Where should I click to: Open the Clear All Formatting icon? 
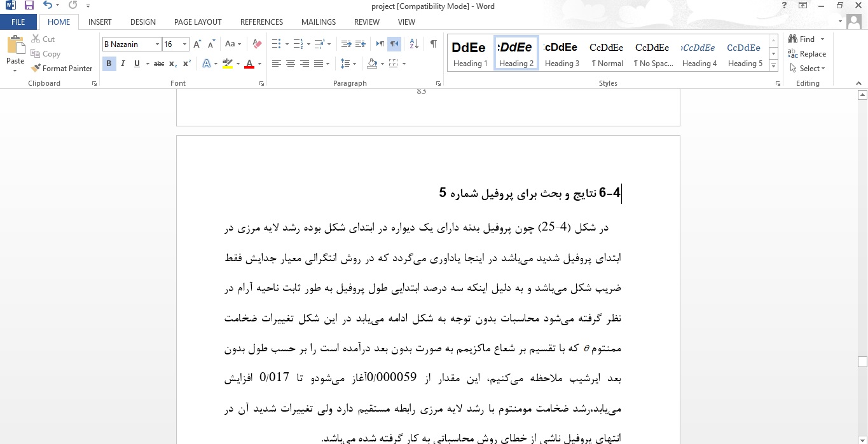pyautogui.click(x=256, y=45)
